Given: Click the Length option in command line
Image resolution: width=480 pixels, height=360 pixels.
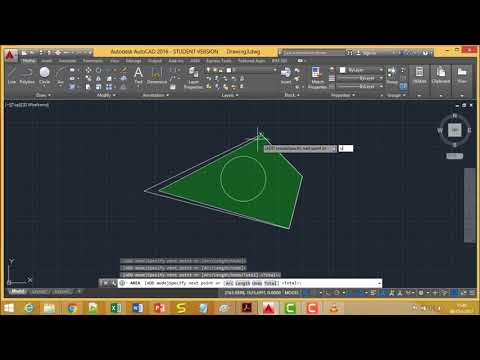Looking at the screenshot, I should coord(243,283).
